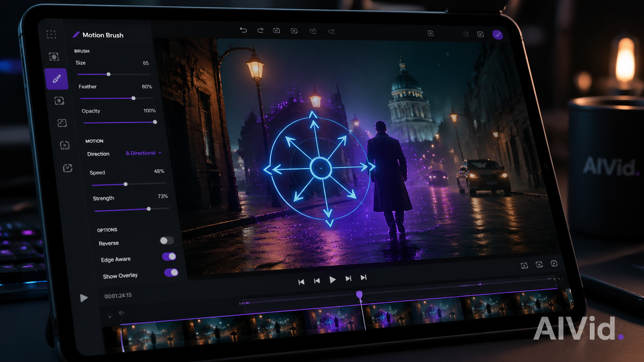Step back one frame
The image size is (644, 362).
(x=317, y=281)
